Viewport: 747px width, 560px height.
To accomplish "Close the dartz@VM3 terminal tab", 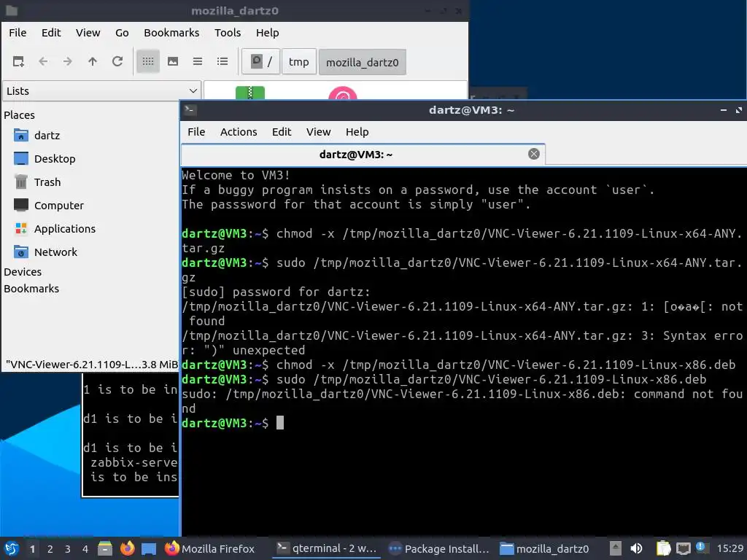I will (534, 154).
